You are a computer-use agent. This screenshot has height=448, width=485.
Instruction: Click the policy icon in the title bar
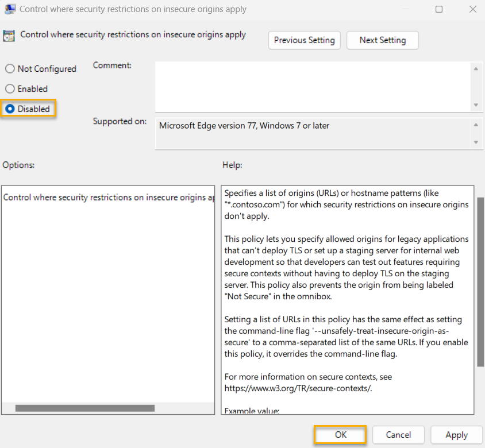click(10, 9)
